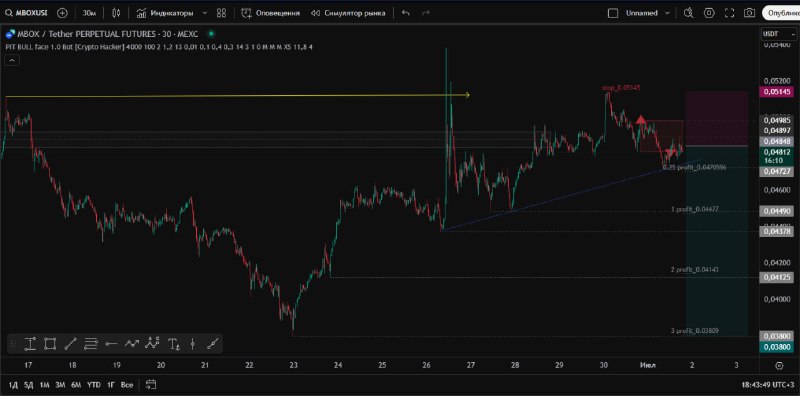Select the info line tool
The height and width of the screenshot is (396, 800).
click(x=212, y=344)
